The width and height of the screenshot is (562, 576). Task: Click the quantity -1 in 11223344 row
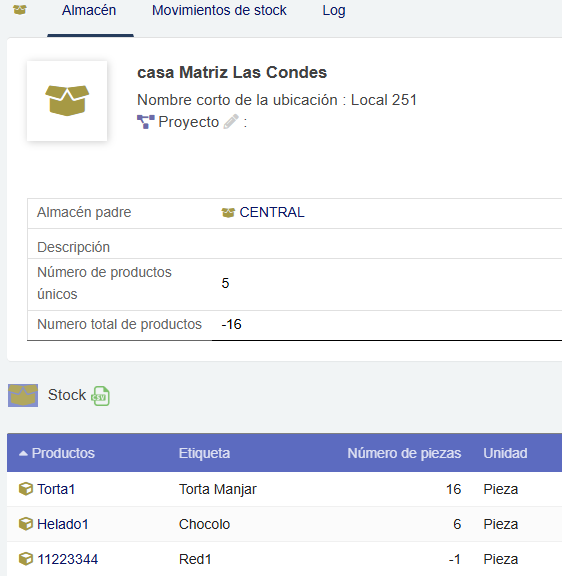[x=455, y=559]
